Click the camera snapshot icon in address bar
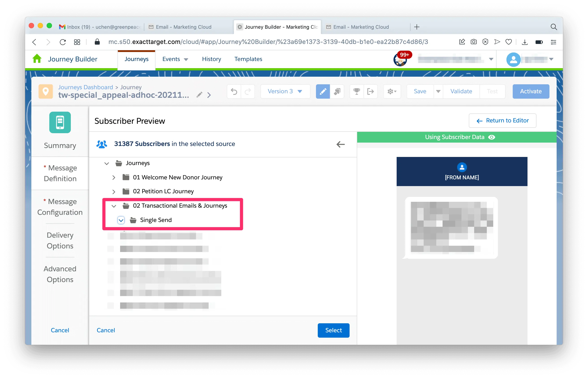 473,42
